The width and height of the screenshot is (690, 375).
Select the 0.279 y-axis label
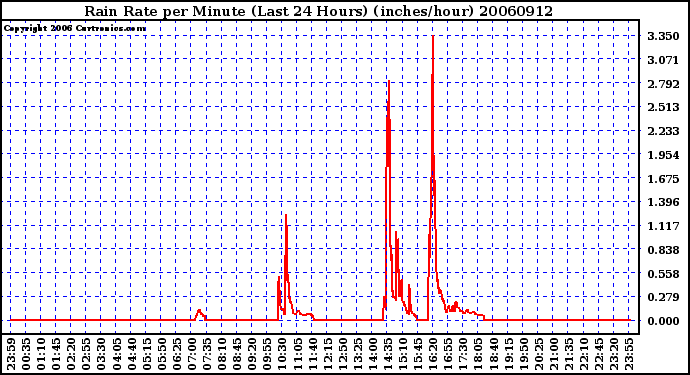663,297
